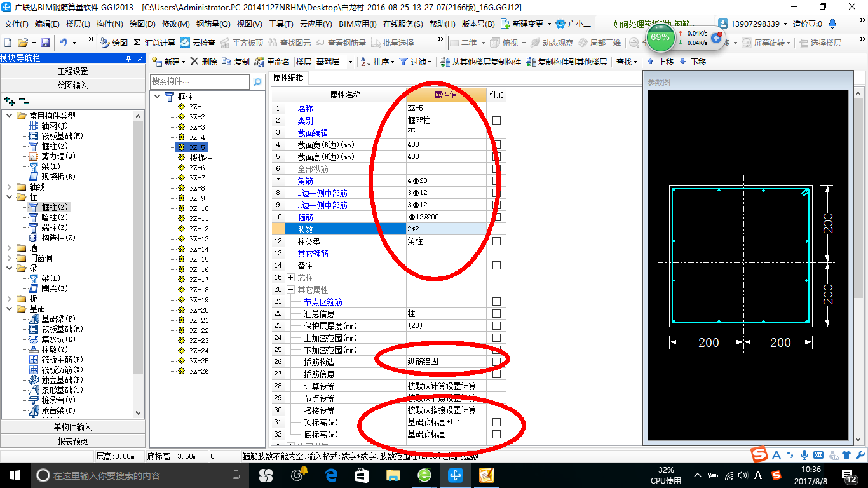Open 钢筋量(Q) menu
This screenshot has width=868, height=488.
tap(213, 24)
